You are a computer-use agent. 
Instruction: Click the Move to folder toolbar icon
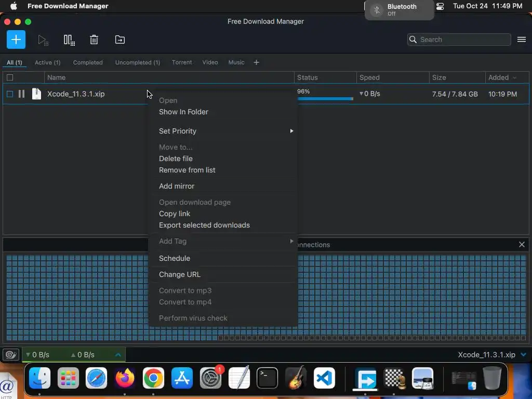(120, 39)
